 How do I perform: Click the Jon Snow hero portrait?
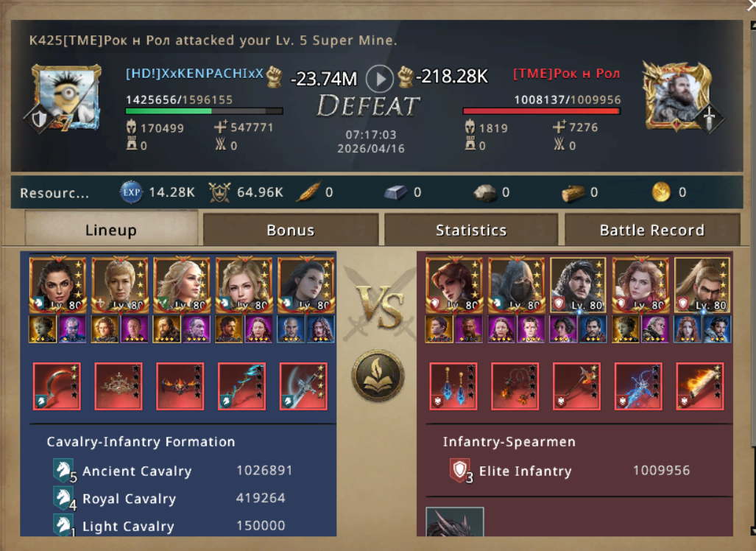coord(578,284)
